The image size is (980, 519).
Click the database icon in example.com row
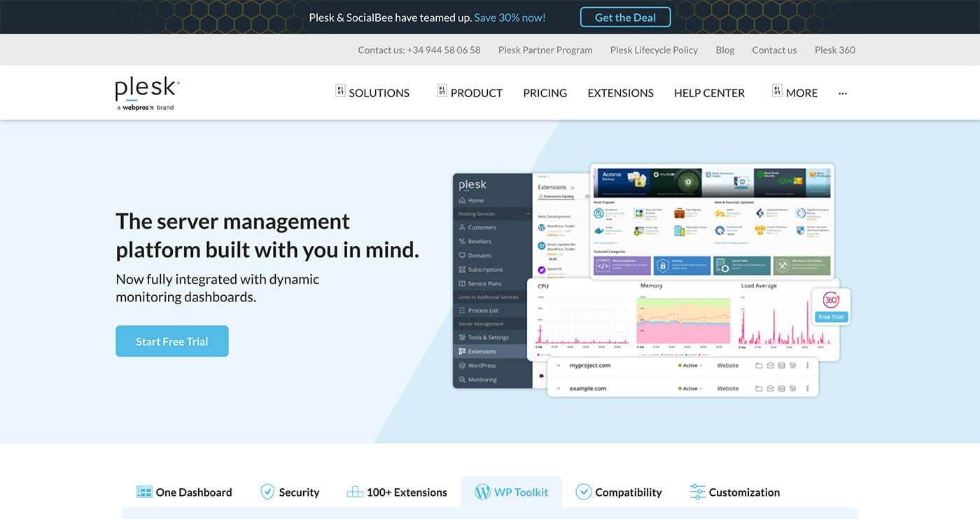tap(782, 388)
